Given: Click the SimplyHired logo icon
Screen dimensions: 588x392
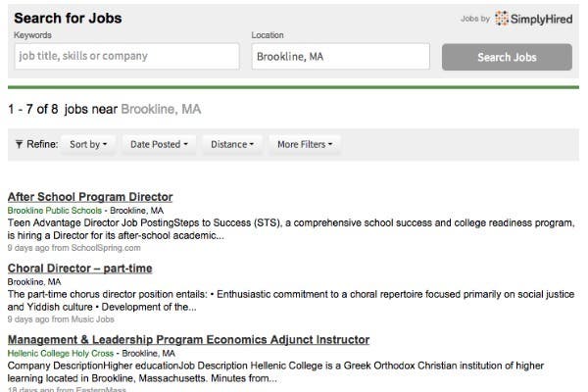Looking at the screenshot, I should coord(502,19).
